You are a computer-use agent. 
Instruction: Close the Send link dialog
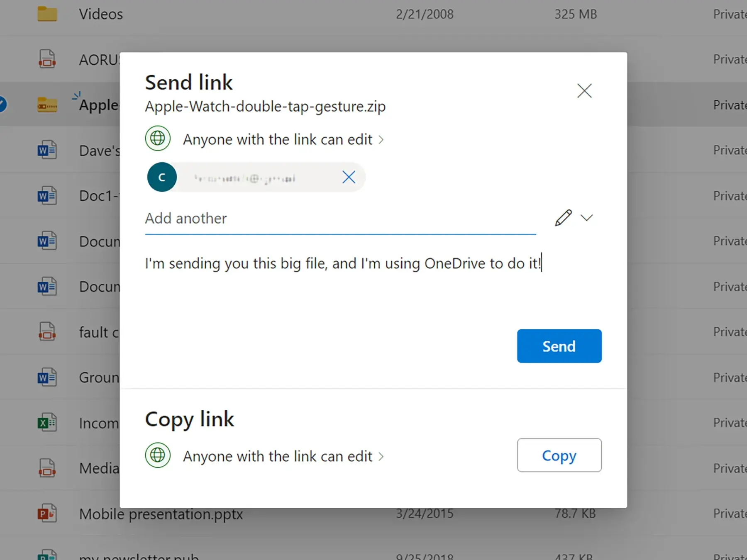[x=584, y=90]
